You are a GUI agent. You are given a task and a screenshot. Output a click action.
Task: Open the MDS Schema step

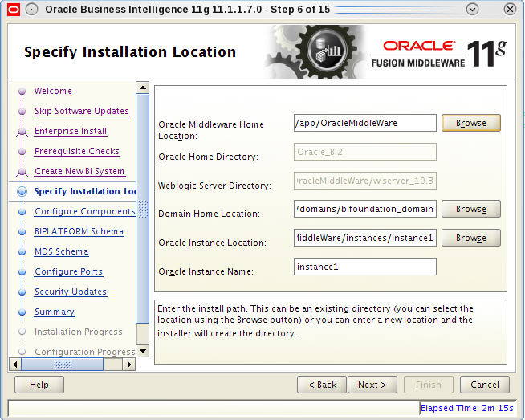pyautogui.click(x=62, y=252)
